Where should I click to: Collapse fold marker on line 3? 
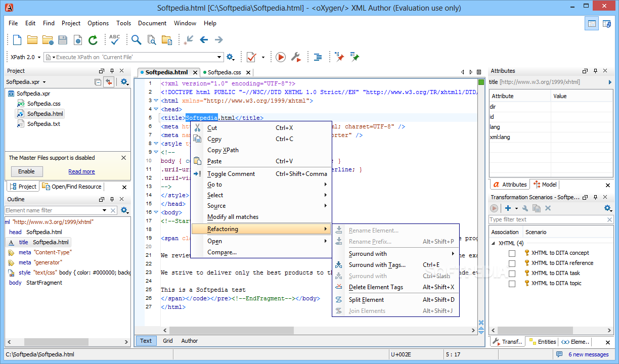point(156,101)
